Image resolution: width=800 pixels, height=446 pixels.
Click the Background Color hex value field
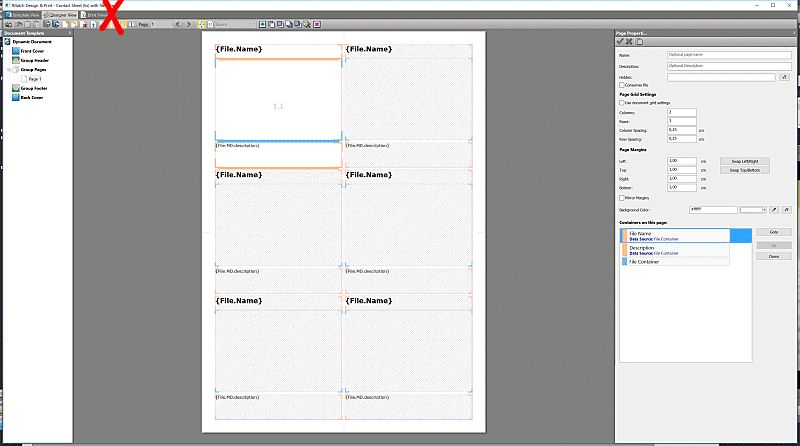tap(713, 210)
